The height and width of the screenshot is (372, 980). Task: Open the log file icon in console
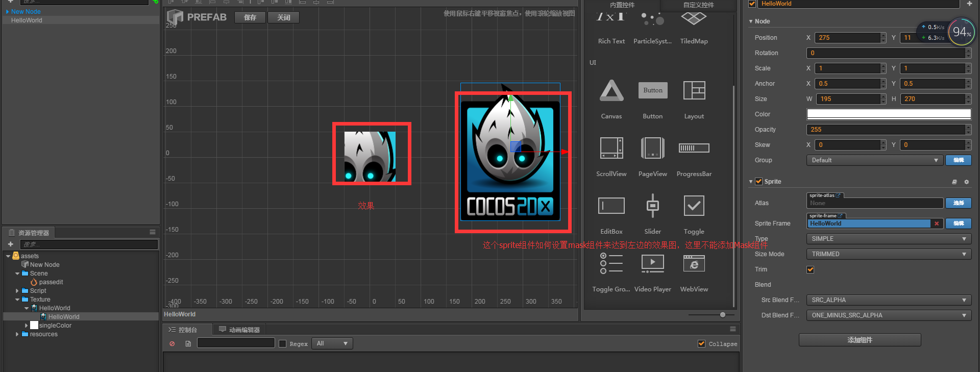coord(188,344)
